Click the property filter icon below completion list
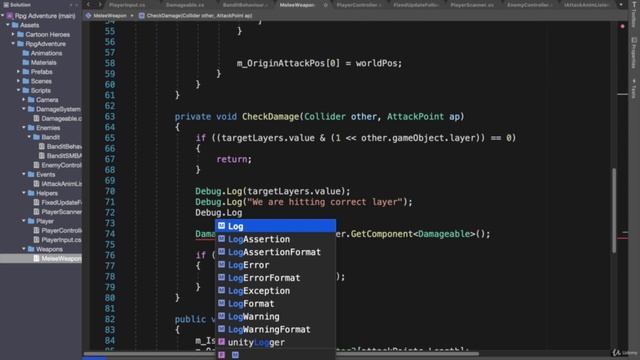Screen dimensions: 640x360 [x=221, y=355]
